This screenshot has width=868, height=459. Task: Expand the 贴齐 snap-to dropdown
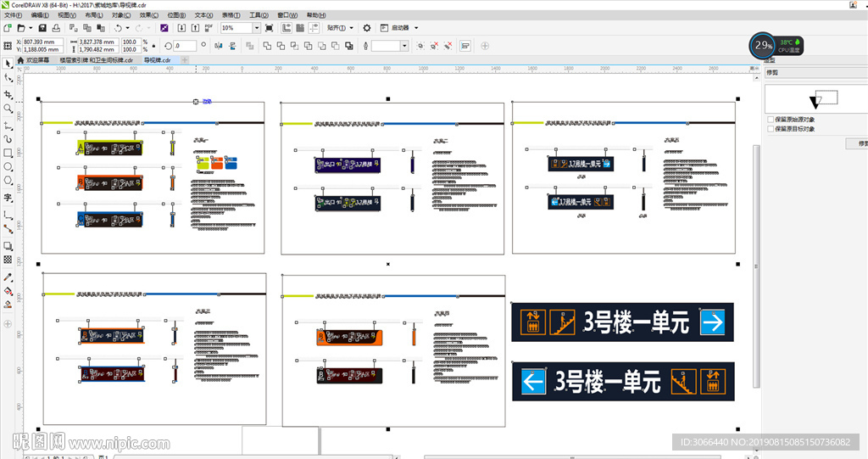point(341,28)
